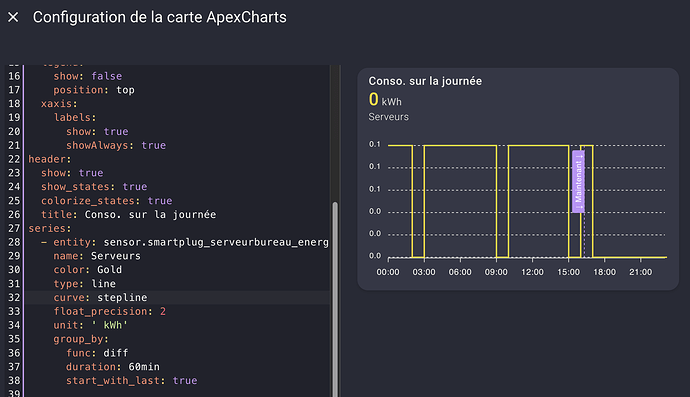Screen dimensions: 690x397
Task: Click the dialog title 'Configuration de la carte ApexCharts'
Action: 160,17
